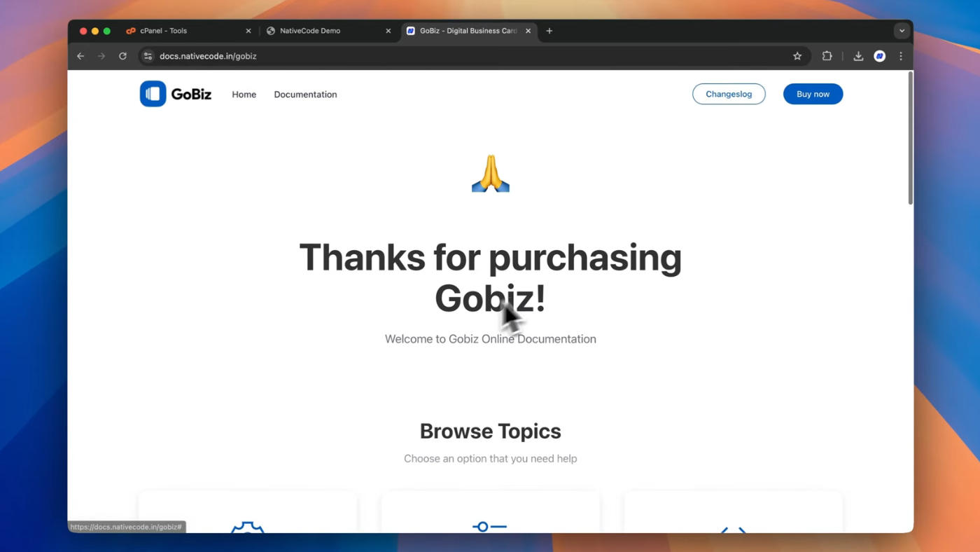Open the Downloads icon in toolbar

[858, 56]
